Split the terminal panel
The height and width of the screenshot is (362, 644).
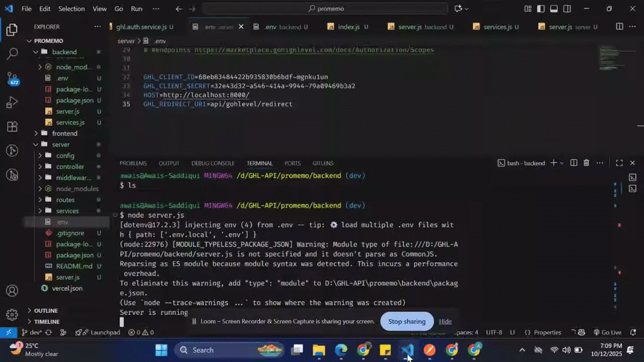pyautogui.click(x=574, y=163)
